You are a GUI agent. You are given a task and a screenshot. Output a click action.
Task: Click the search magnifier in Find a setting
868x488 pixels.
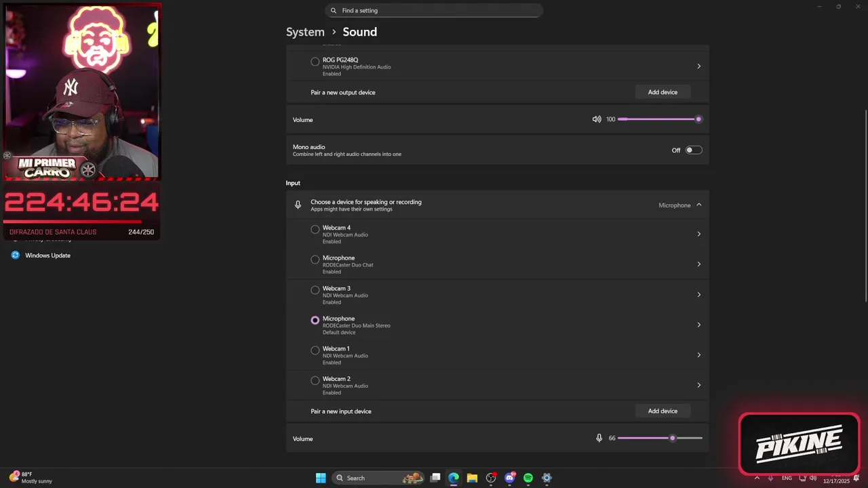click(x=334, y=11)
